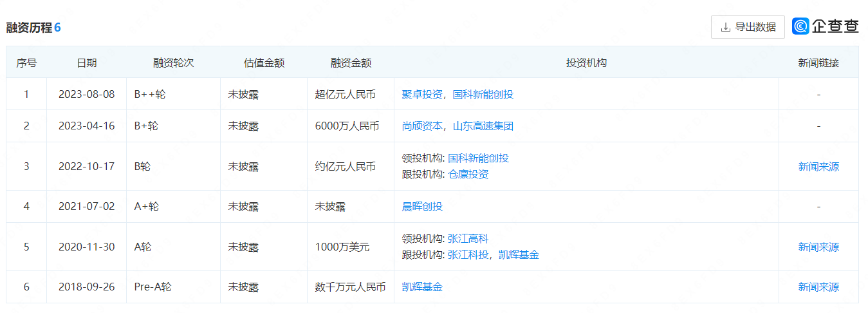
Task: Click the 融资历程 section heading
Action: [x=28, y=28]
